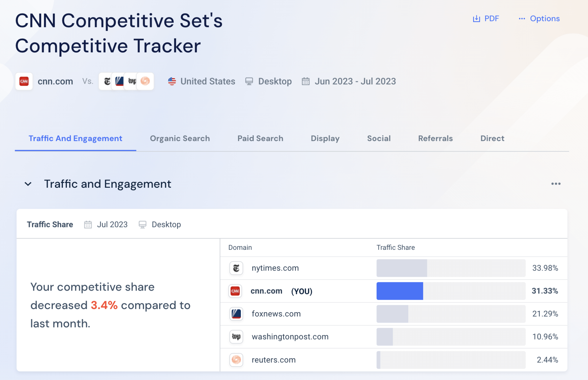Viewport: 588px width, 380px height.
Task: Open the nytimes.com domain link
Action: [x=275, y=268]
